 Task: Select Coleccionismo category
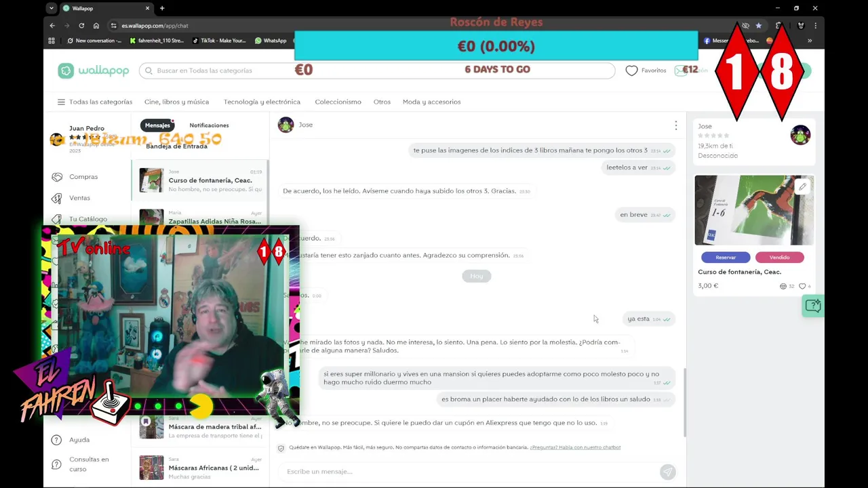pos(338,102)
